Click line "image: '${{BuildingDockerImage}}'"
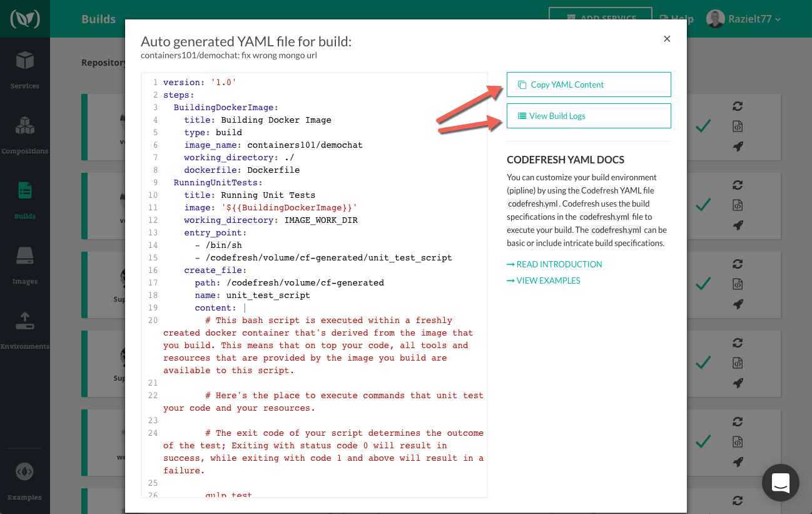This screenshot has width=812, height=514. point(271,207)
